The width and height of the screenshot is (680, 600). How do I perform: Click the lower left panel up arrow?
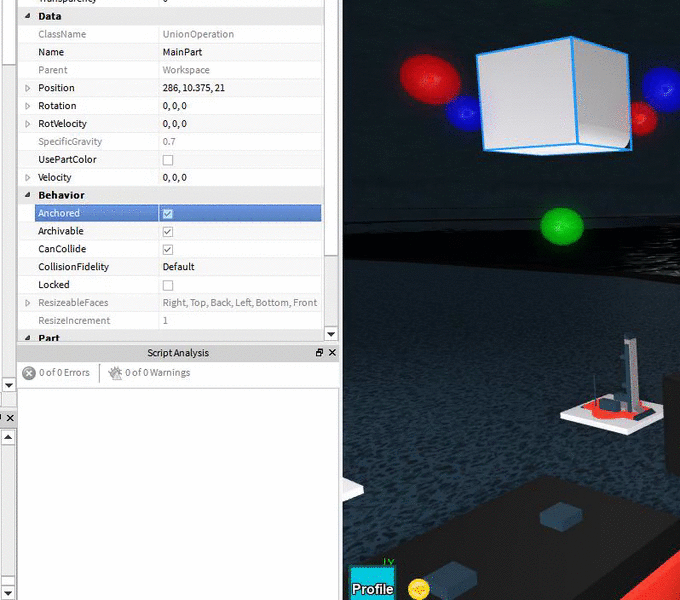[8, 437]
